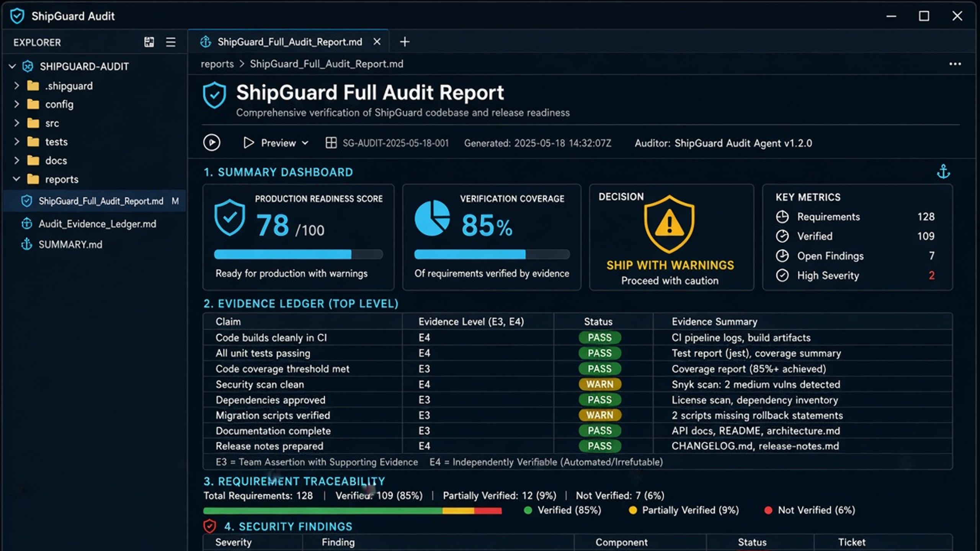Click the Decision warning shield icon
The image size is (980, 551).
[669, 224]
